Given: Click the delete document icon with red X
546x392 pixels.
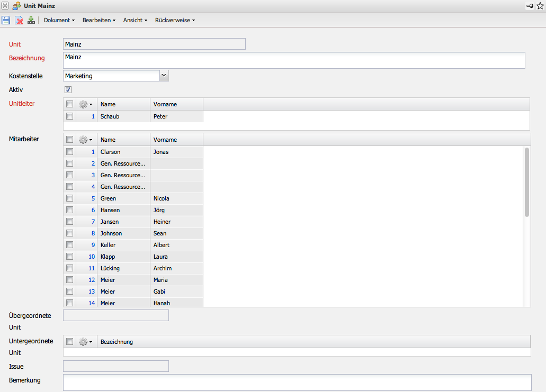Looking at the screenshot, I should point(19,20).
